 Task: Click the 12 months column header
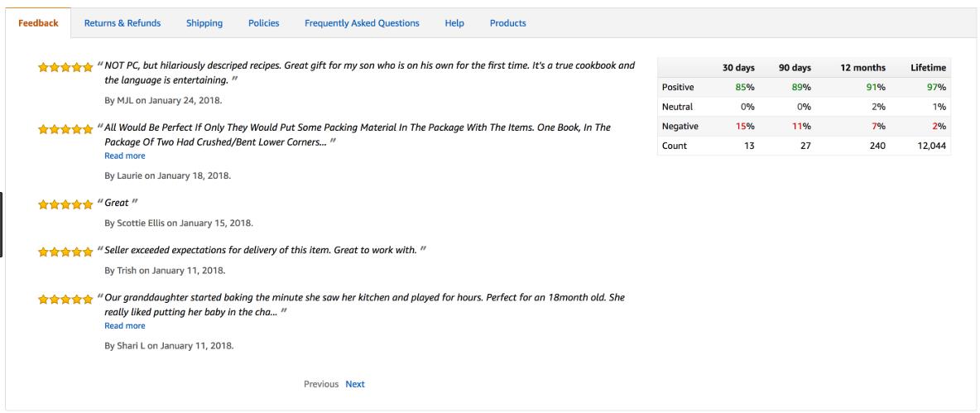tap(862, 68)
